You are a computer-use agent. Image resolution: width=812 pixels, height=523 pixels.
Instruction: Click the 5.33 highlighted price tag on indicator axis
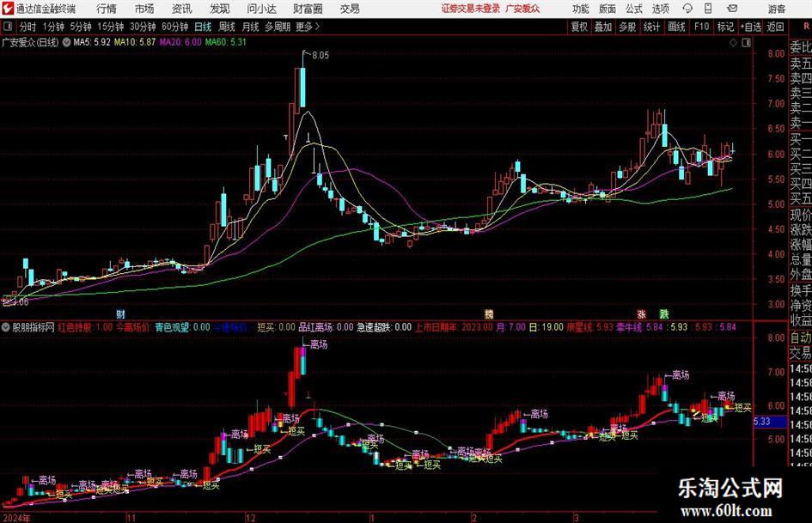pyautogui.click(x=768, y=422)
